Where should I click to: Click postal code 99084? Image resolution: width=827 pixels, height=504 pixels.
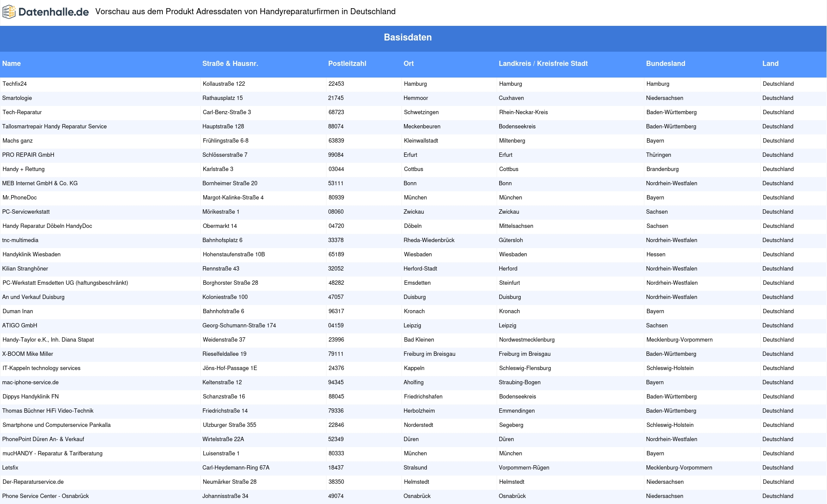(x=336, y=155)
